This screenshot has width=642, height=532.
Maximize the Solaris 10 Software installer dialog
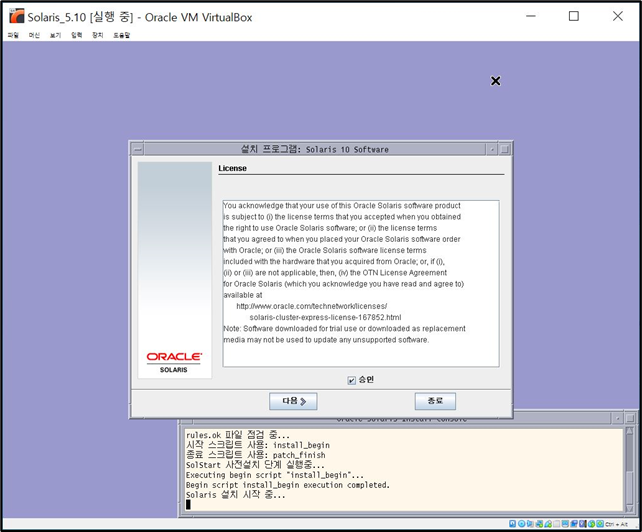(x=505, y=149)
